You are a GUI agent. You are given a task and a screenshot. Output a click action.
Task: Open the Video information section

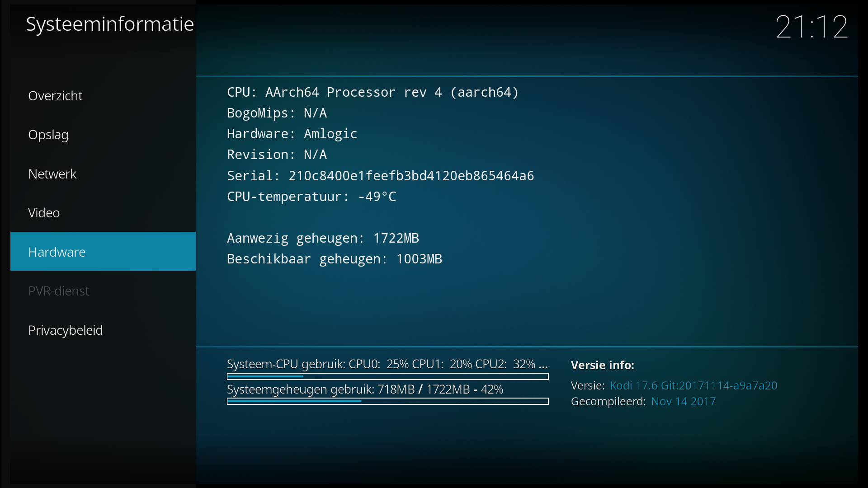coord(103,213)
